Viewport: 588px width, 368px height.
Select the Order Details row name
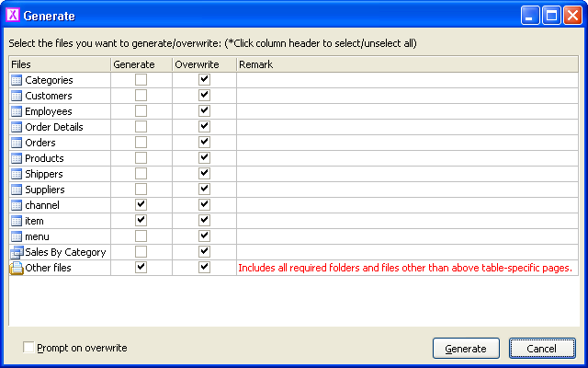pos(54,127)
